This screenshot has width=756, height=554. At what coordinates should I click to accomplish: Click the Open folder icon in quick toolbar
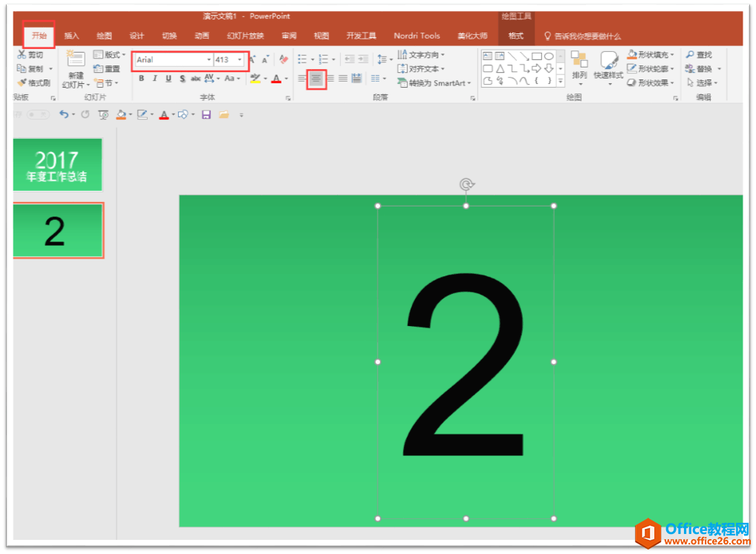(223, 114)
